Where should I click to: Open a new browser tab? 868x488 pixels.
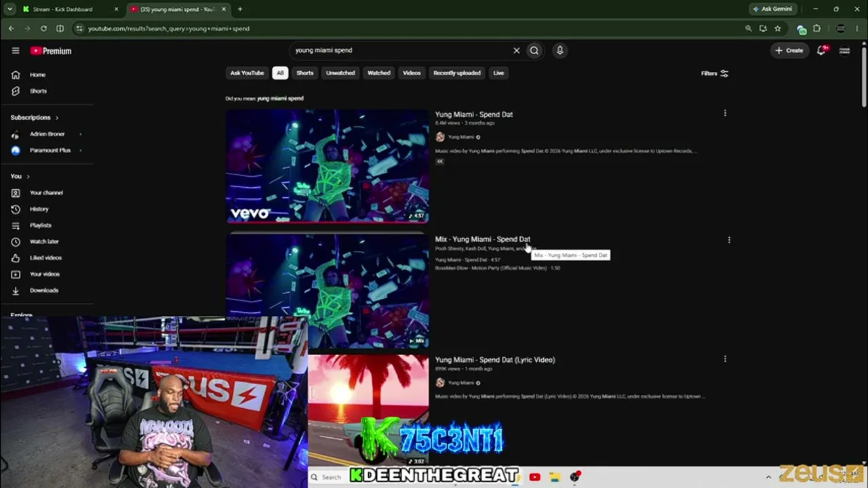[x=239, y=9]
